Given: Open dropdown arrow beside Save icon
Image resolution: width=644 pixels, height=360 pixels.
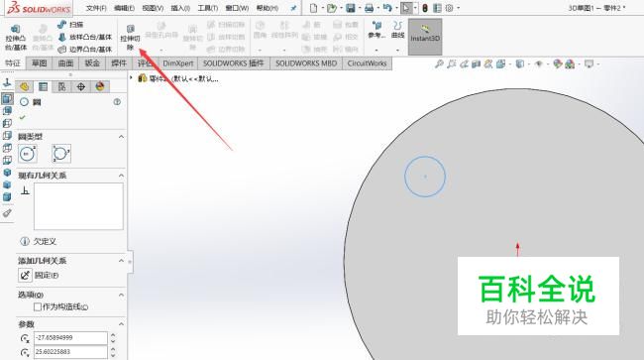Looking at the screenshot, I should (360, 8).
